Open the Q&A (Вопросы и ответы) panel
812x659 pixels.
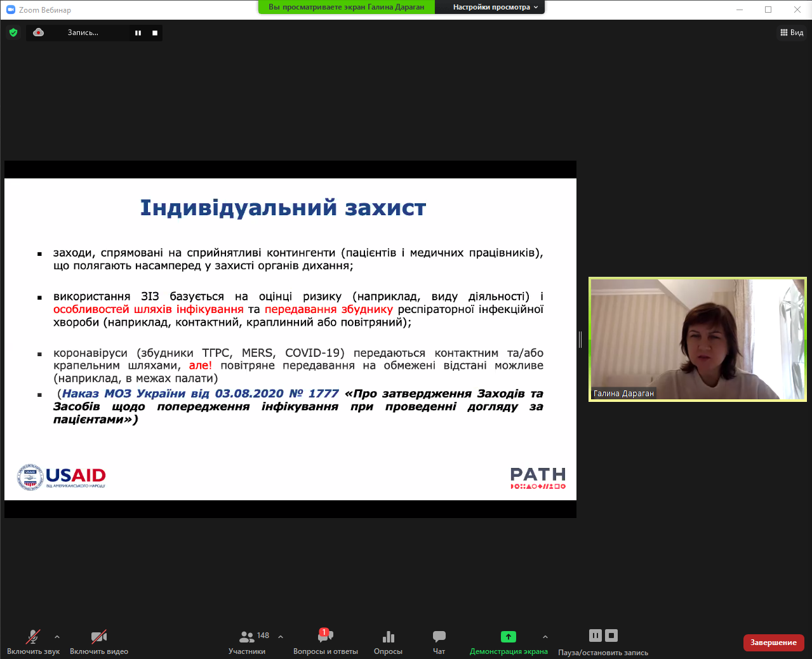[x=325, y=637]
